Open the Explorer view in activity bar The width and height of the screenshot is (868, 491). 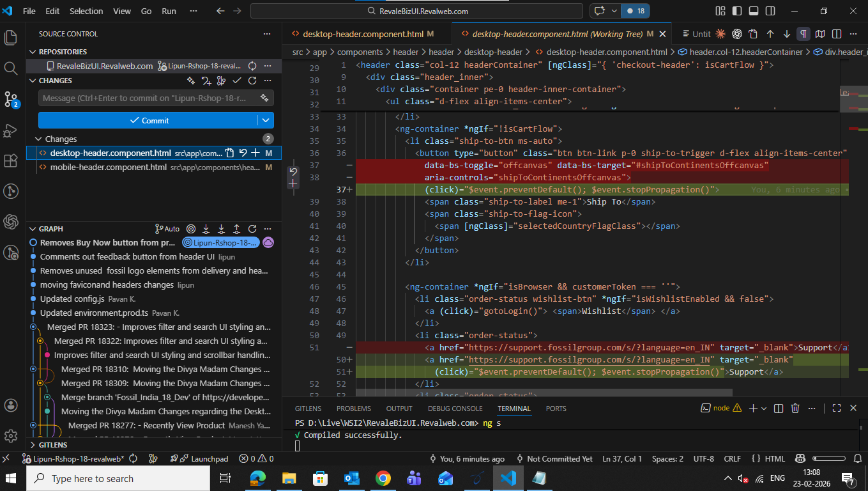tap(11, 38)
